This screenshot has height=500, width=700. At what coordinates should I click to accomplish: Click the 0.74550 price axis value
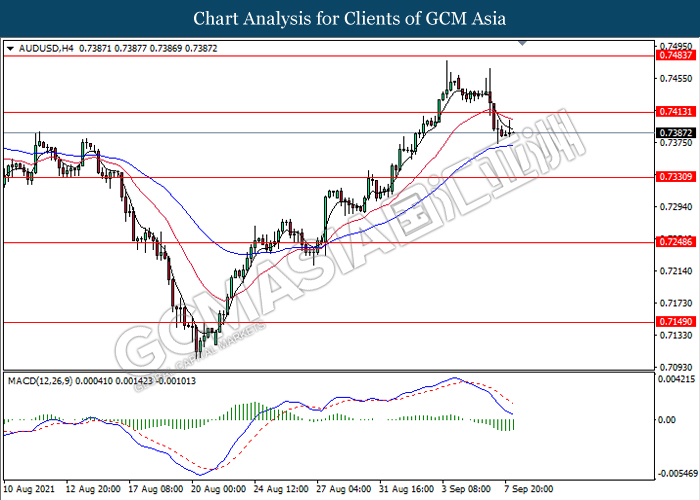[x=676, y=79]
